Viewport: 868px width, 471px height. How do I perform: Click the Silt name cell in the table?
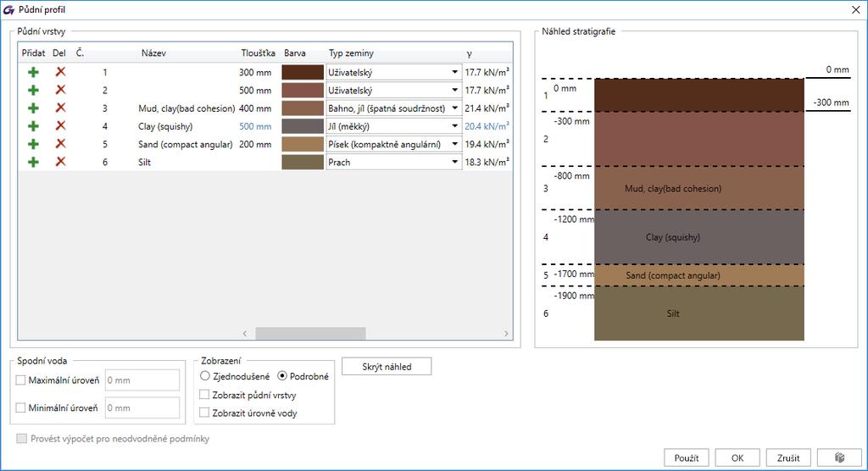point(144,162)
